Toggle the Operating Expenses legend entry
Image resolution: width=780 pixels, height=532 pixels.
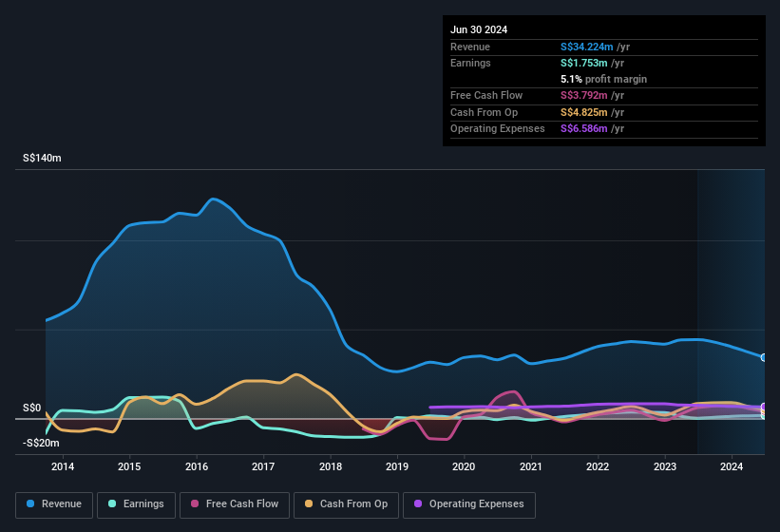coord(469,503)
